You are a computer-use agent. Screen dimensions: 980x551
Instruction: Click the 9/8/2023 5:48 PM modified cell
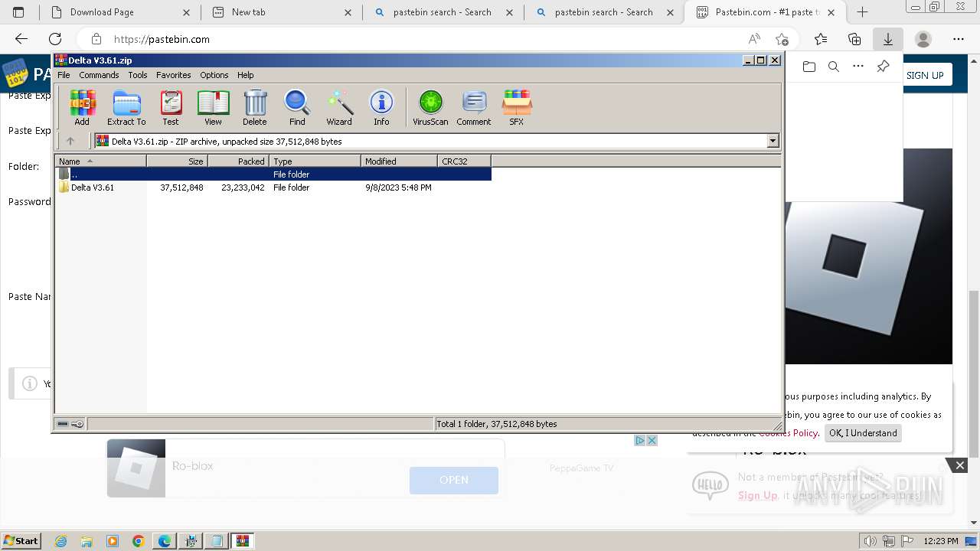pyautogui.click(x=398, y=187)
